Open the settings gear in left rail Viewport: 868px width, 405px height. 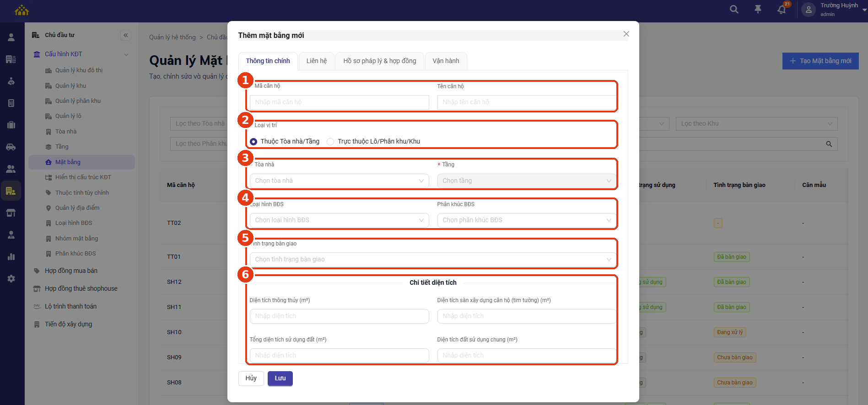click(x=11, y=278)
